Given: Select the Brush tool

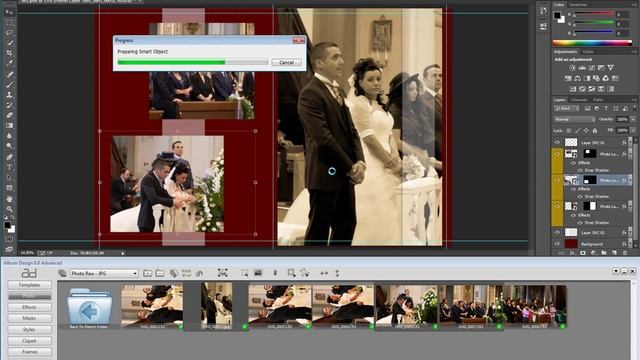Looking at the screenshot, I should 9,84.
